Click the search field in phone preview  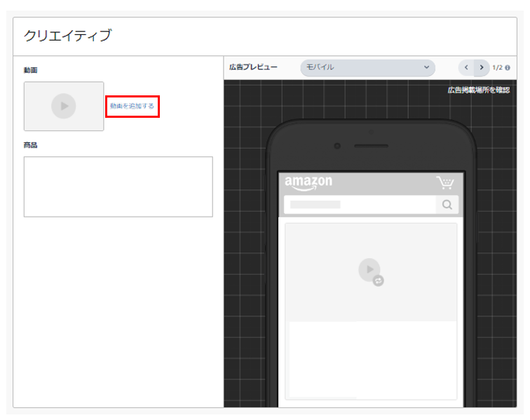tap(360, 205)
